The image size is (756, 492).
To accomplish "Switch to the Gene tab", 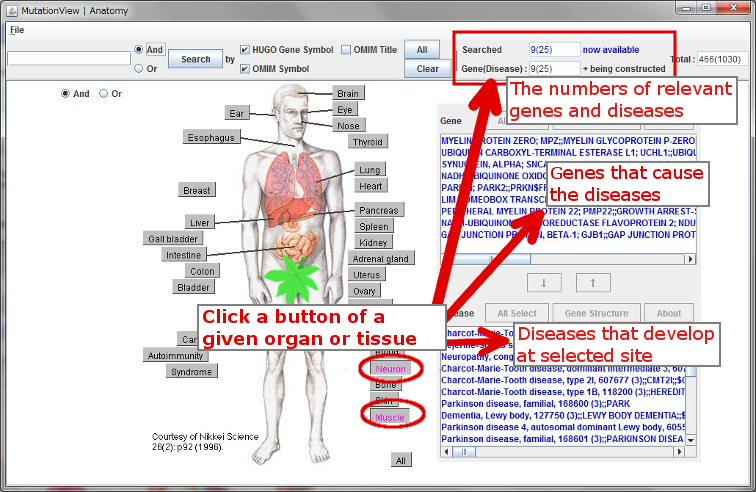I will (x=451, y=120).
